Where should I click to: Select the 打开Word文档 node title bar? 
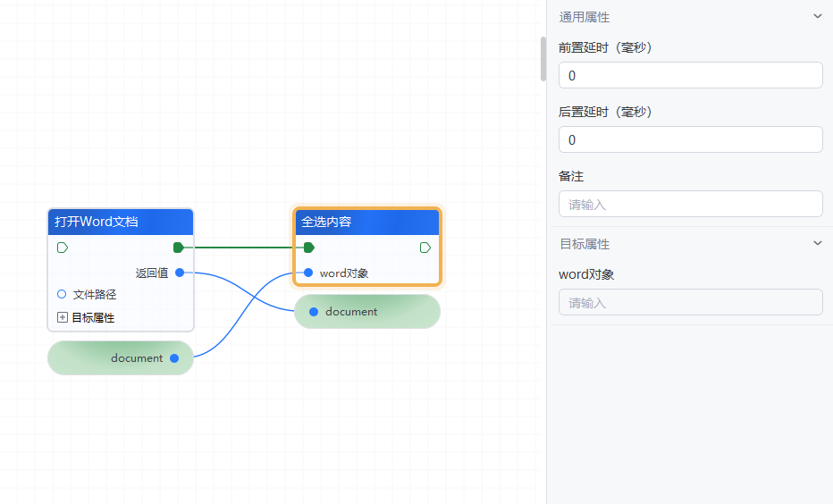120,222
